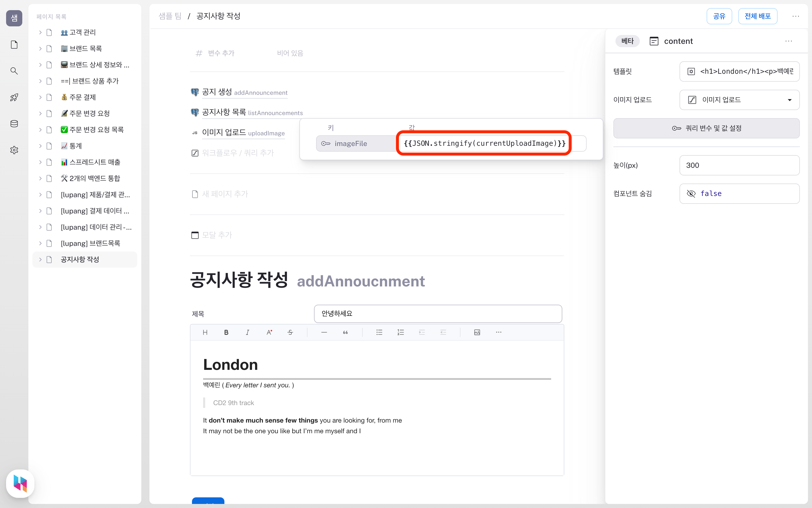This screenshot has width=812, height=508.
Task: Toggle bold in the editor toolbar
Action: point(226,332)
